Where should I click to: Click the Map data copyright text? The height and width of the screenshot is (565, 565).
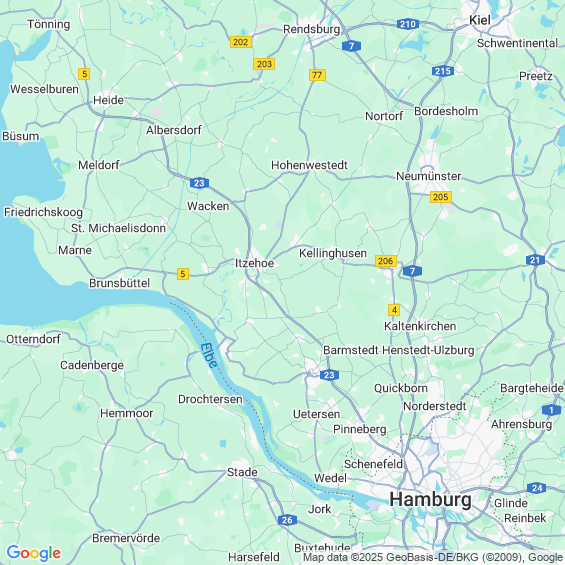point(433,557)
